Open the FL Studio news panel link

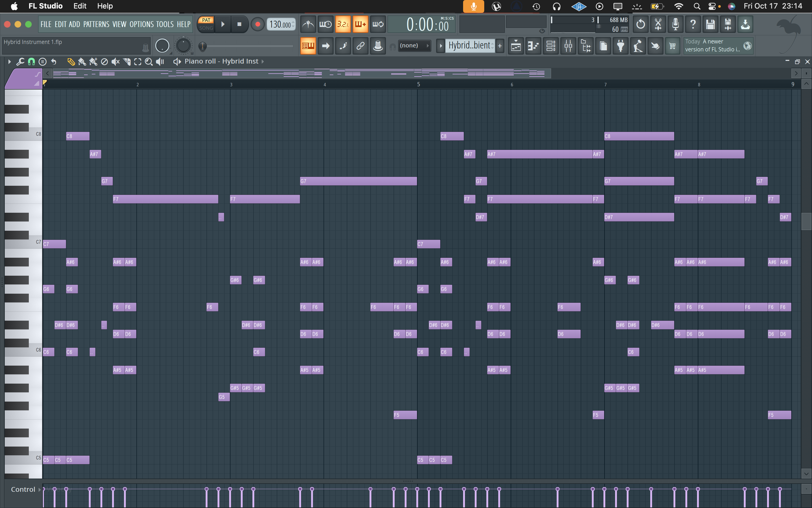click(x=712, y=46)
